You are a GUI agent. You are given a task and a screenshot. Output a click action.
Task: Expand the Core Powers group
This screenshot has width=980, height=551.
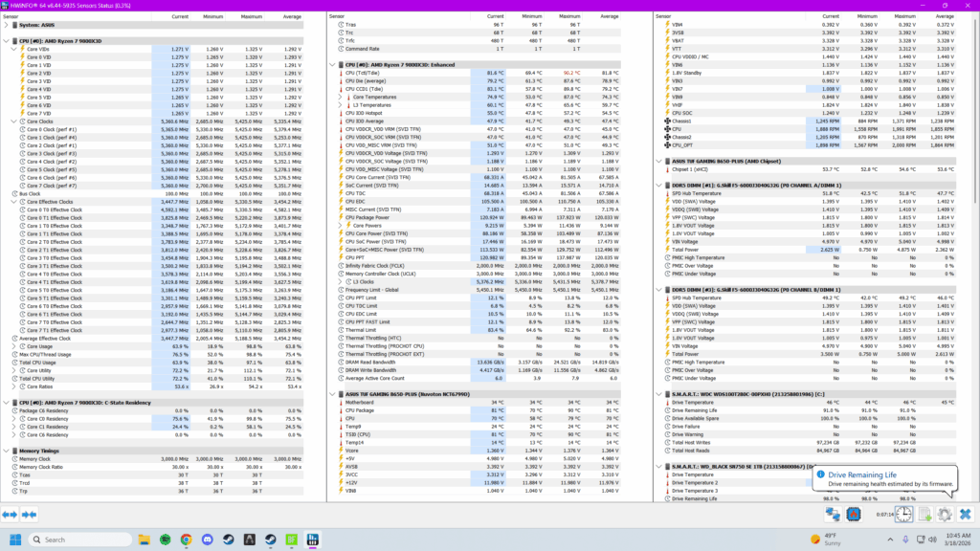click(x=341, y=226)
